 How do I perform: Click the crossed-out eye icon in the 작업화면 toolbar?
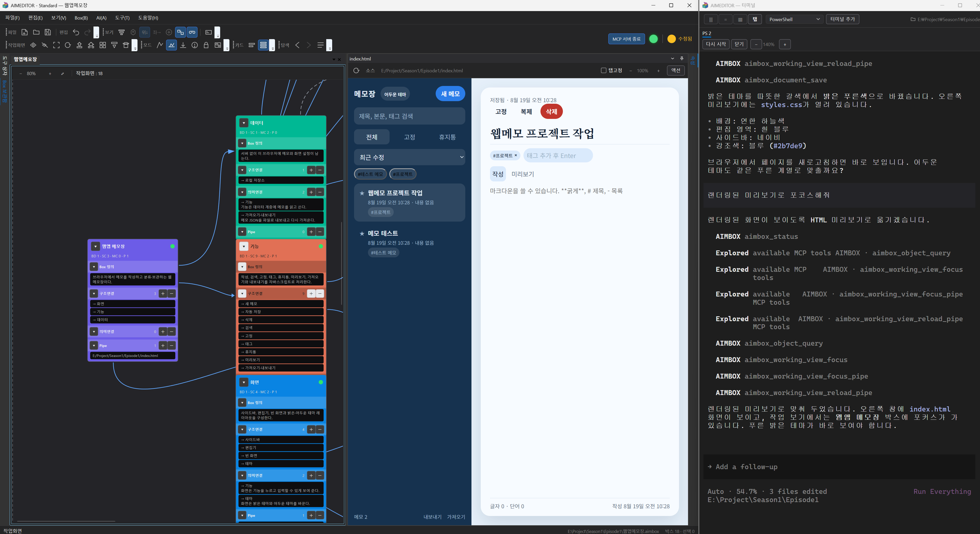[45, 45]
